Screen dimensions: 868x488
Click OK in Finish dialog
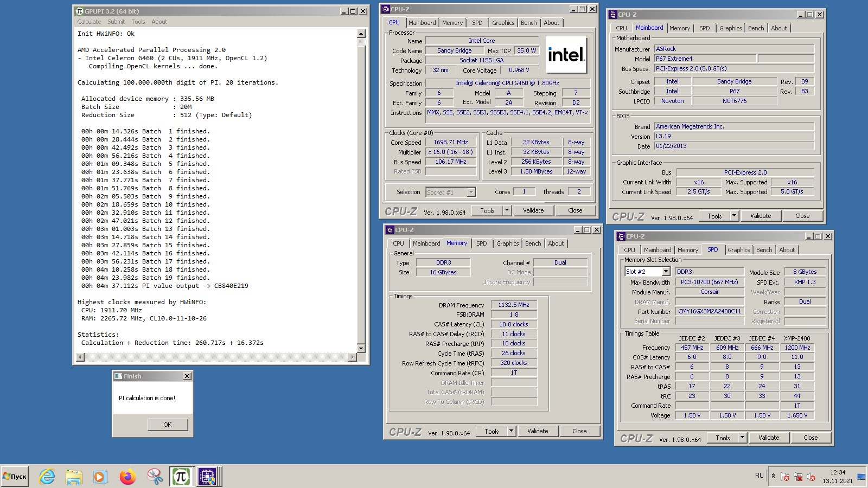coord(168,425)
